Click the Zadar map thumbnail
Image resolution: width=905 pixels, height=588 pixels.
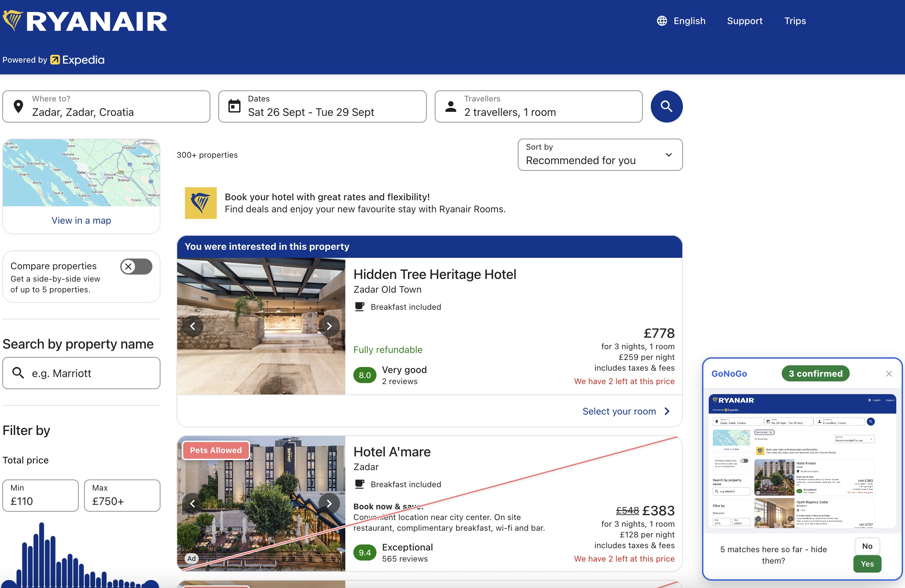click(81, 172)
